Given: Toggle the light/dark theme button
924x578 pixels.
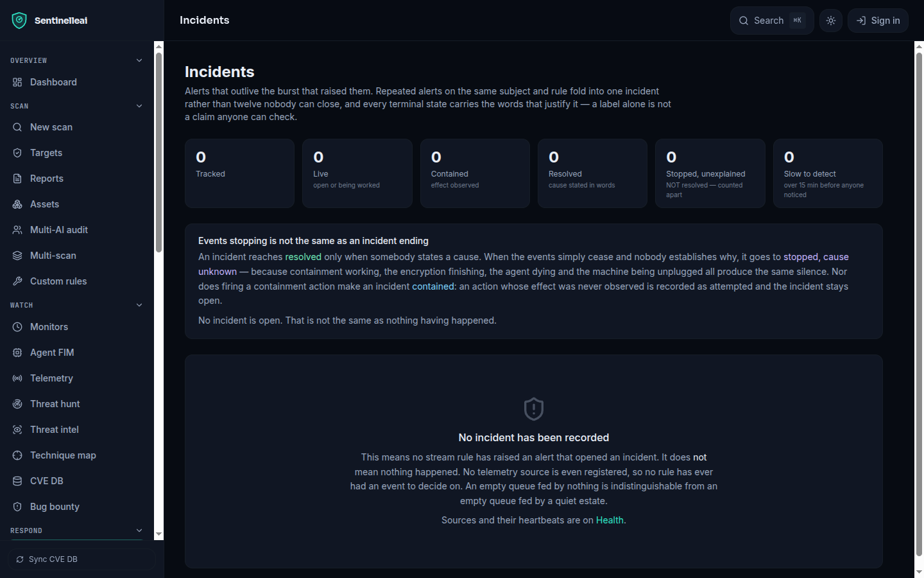Looking at the screenshot, I should [x=831, y=21].
